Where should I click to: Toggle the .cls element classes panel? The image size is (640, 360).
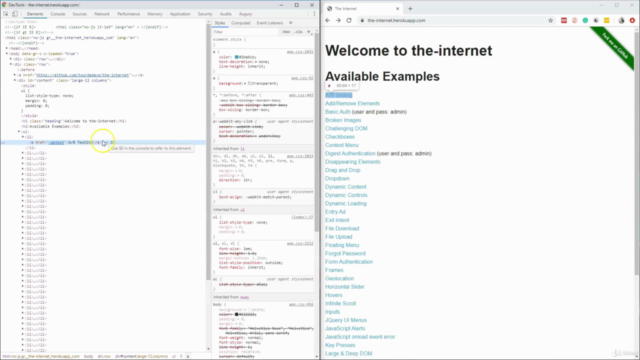point(299,32)
